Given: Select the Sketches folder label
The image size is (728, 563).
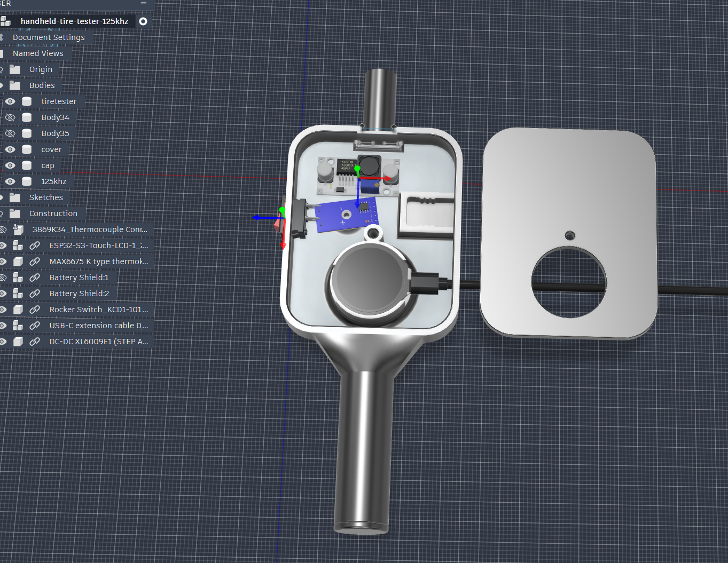Looking at the screenshot, I should tap(46, 197).
